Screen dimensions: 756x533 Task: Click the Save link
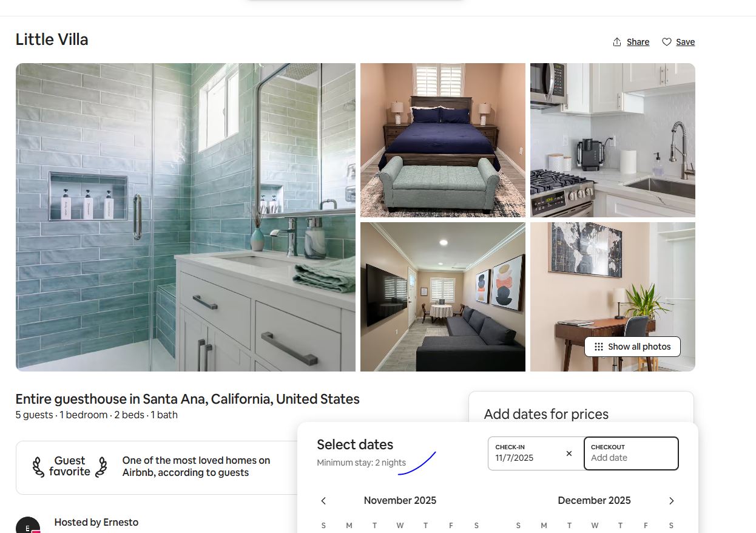click(x=685, y=42)
